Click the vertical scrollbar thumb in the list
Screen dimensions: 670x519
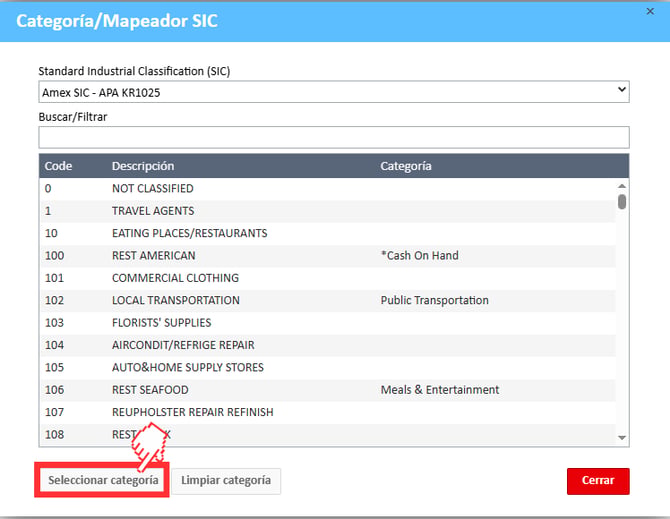tap(622, 202)
